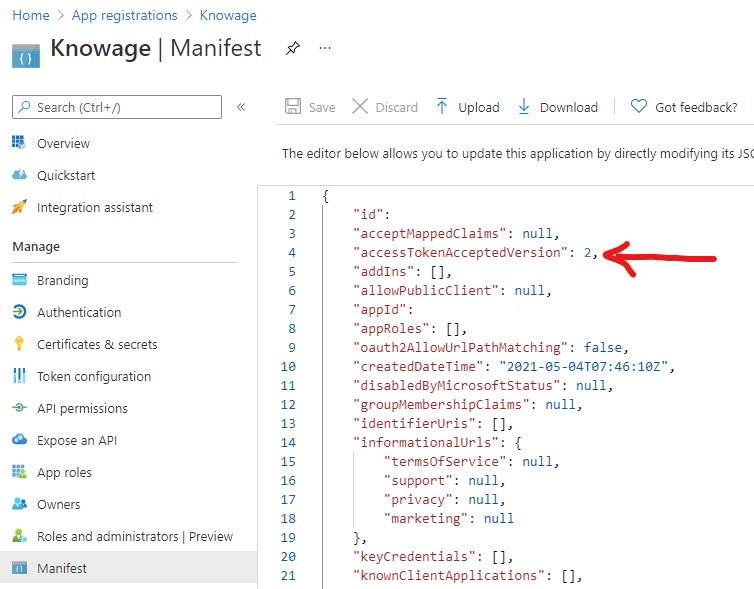Click the Certificates & secrets key icon
754x589 pixels.
click(x=19, y=343)
